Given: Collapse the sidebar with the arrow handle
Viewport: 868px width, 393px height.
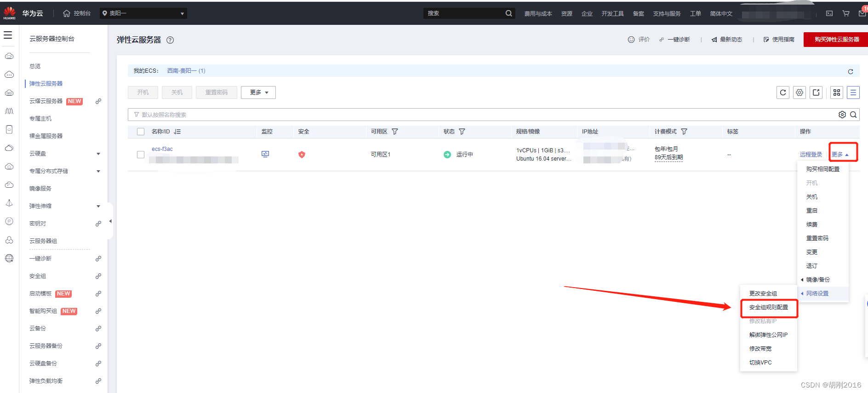Looking at the screenshot, I should coord(110,221).
